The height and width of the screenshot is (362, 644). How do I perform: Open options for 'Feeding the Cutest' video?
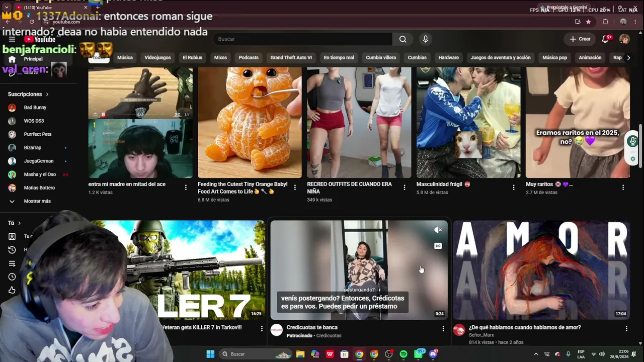pyautogui.click(x=295, y=188)
